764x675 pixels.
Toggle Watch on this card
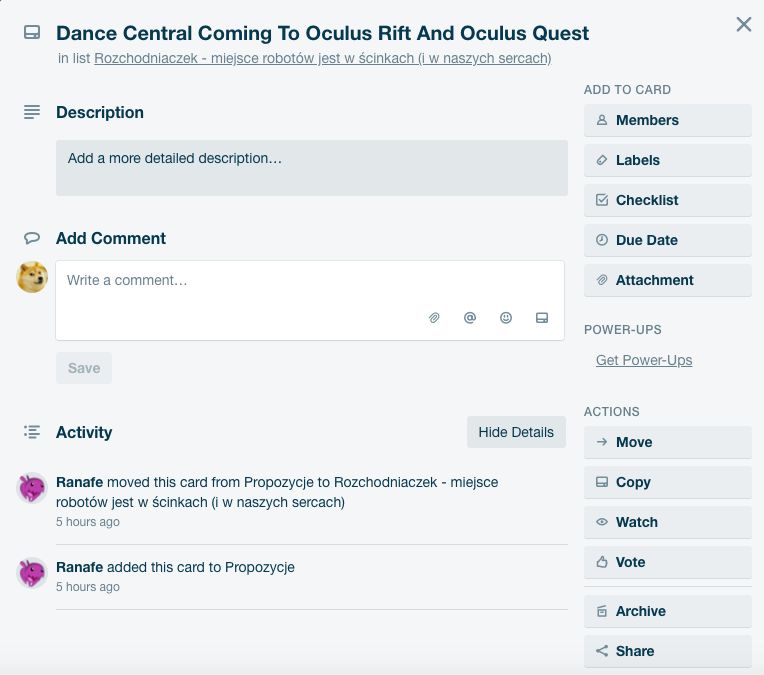pos(668,522)
